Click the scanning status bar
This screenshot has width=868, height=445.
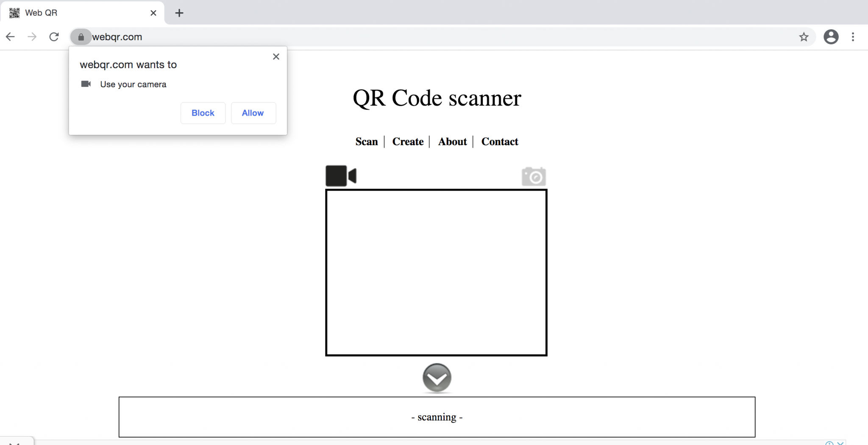[x=437, y=417]
